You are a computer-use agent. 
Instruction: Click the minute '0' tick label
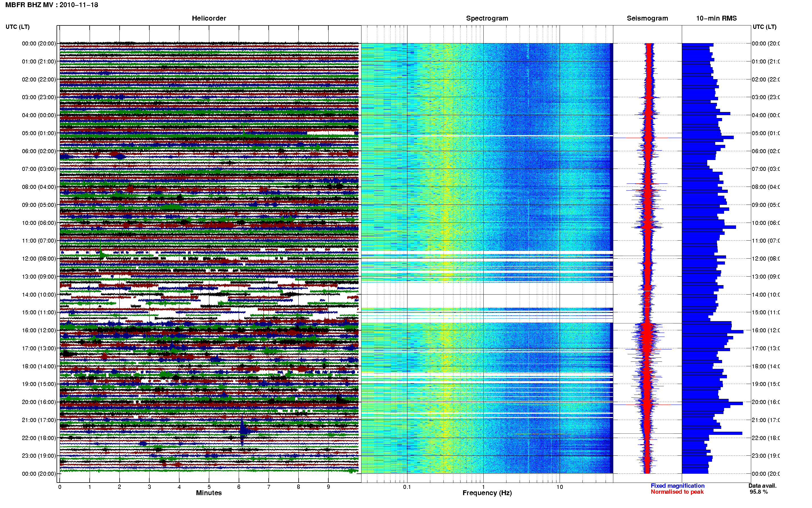point(60,487)
